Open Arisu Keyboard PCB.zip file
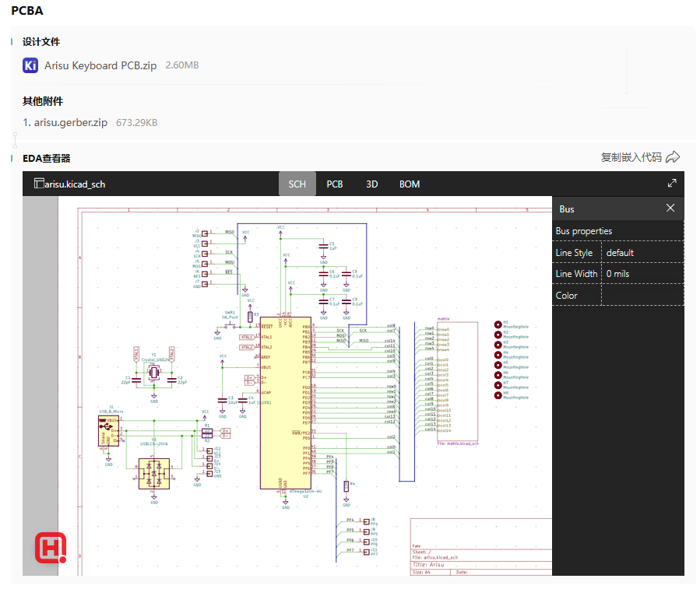The height and width of the screenshot is (589, 700). (100, 65)
